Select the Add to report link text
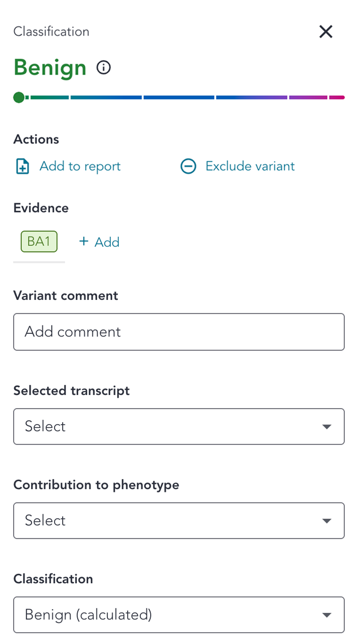The height and width of the screenshot is (644, 357). point(80,166)
